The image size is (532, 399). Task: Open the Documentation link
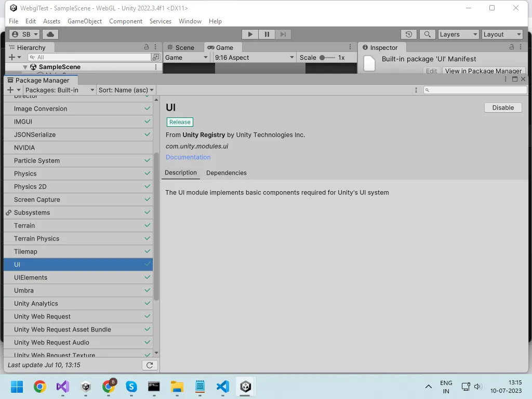[x=188, y=157]
